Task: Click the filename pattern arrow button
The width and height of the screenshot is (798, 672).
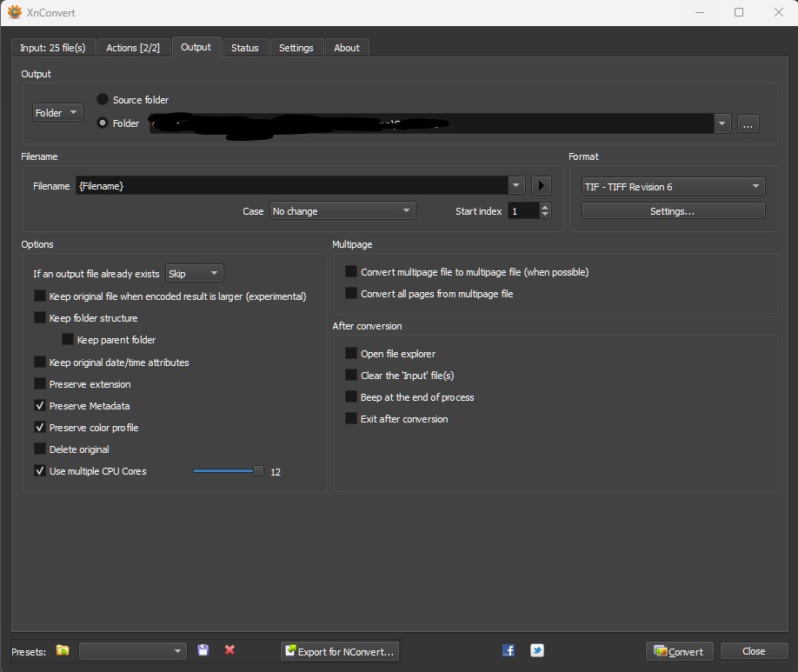Action: (541, 185)
